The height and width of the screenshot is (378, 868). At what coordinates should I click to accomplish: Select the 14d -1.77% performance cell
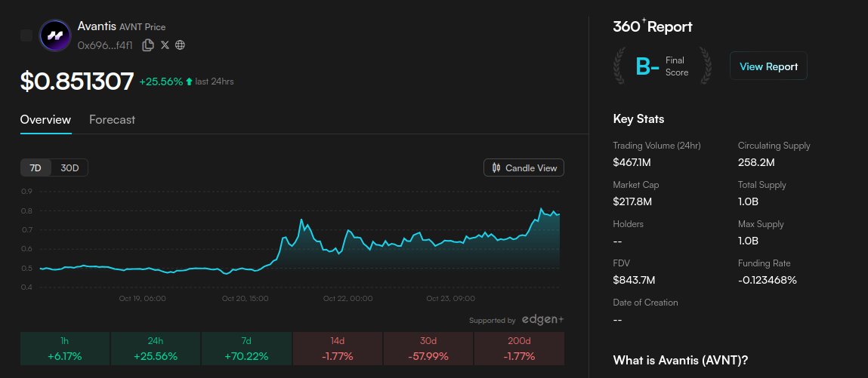tap(338, 349)
